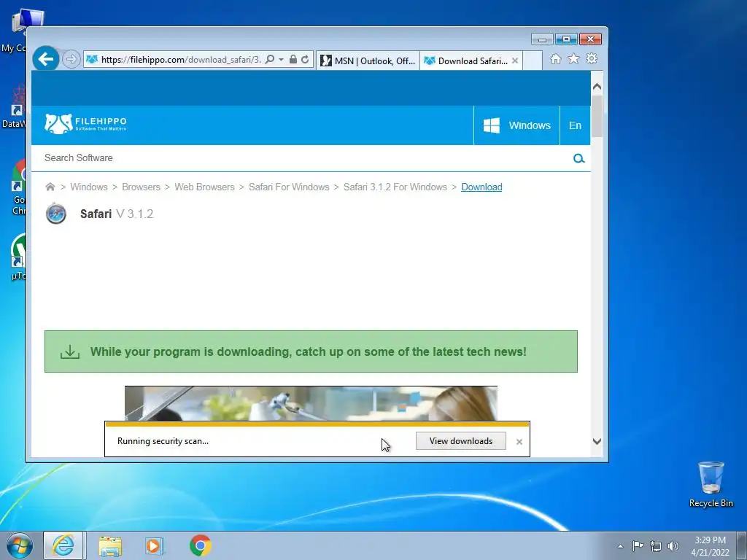Click the View downloads button

click(461, 441)
